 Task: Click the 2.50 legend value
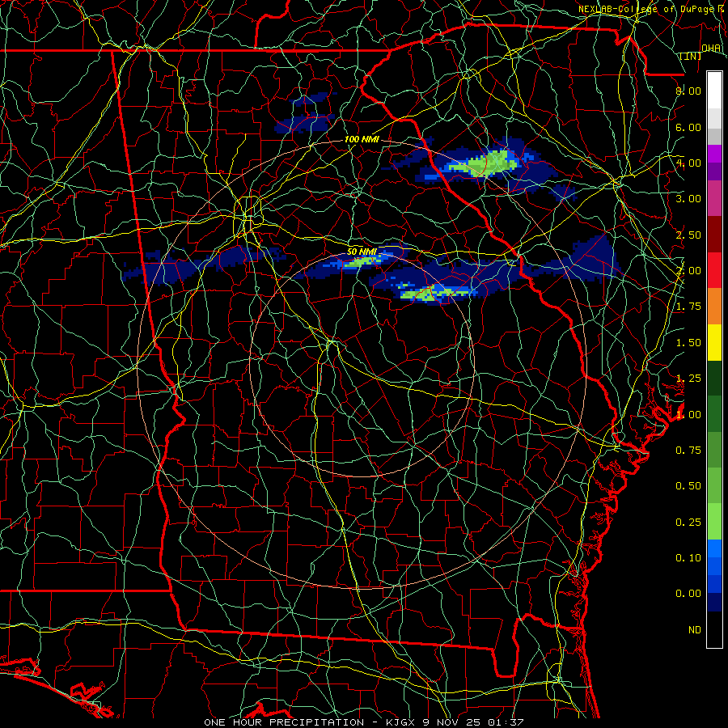(688, 235)
